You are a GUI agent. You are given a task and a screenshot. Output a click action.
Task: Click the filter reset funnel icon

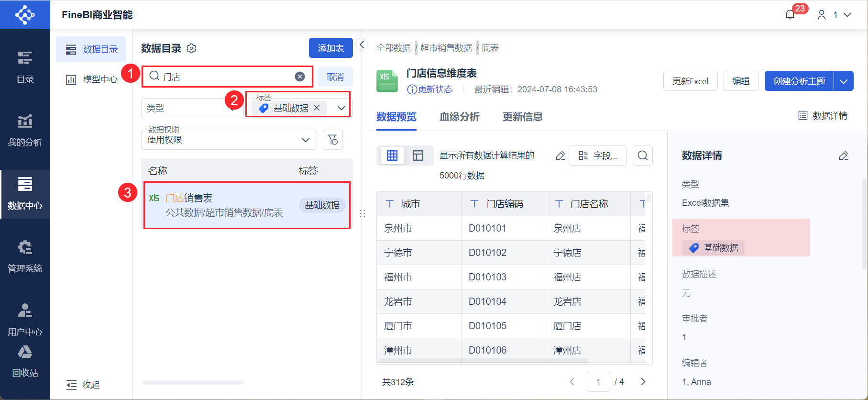333,140
